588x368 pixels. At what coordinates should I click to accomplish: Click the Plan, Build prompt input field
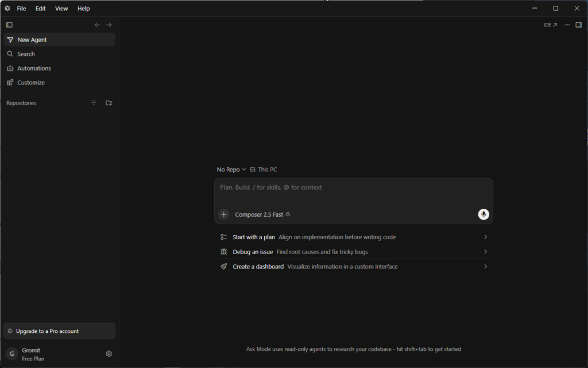[354, 191]
